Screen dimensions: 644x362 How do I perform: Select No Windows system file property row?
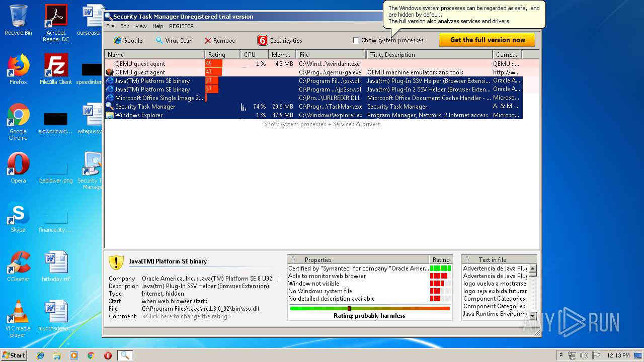369,291
